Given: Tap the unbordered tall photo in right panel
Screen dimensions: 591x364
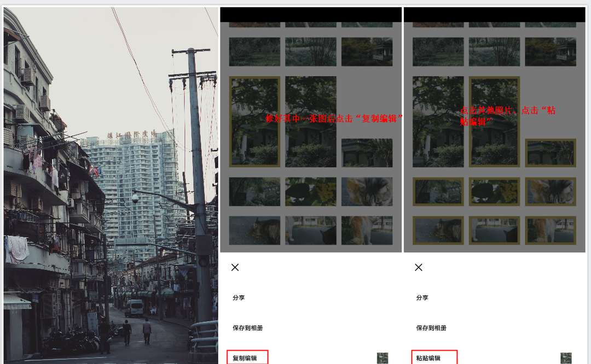Looking at the screenshot, I should coord(438,121).
